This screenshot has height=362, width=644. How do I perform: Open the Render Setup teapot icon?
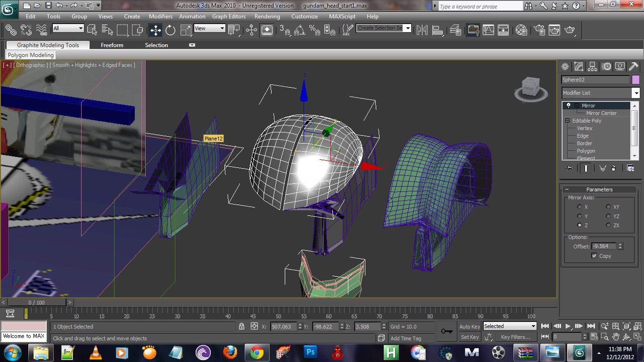point(538,30)
